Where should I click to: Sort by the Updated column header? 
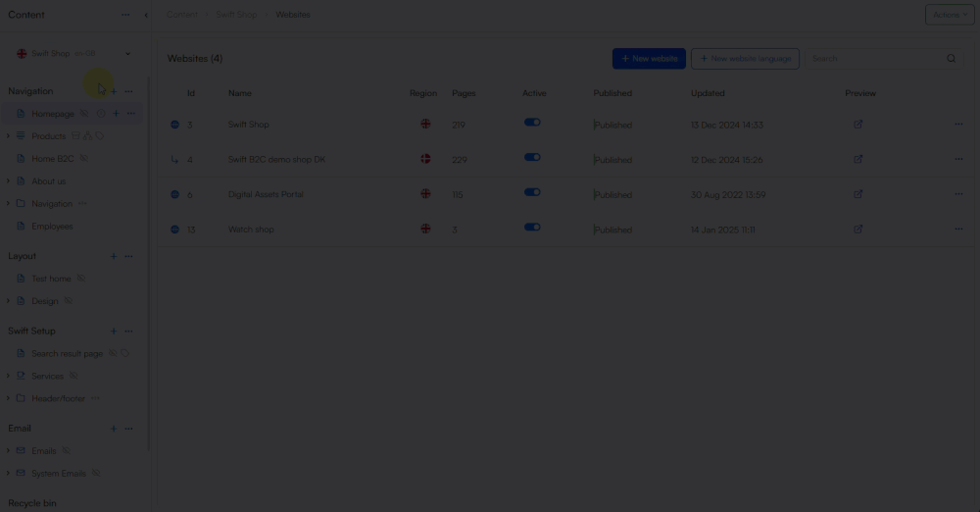pyautogui.click(x=708, y=93)
